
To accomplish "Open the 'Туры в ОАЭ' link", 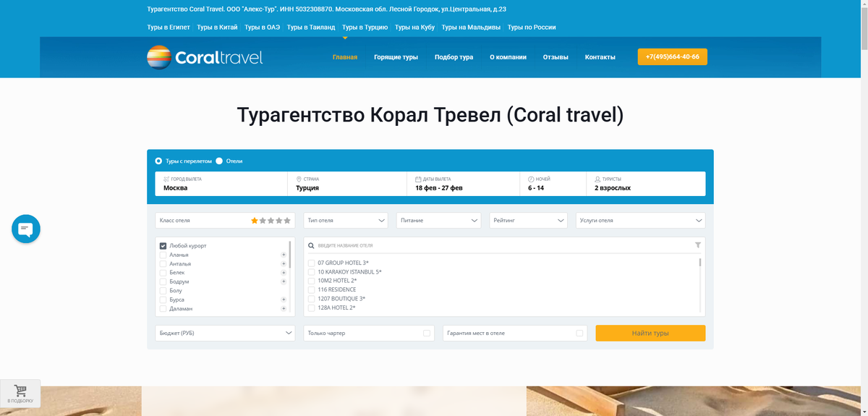I will [x=263, y=27].
